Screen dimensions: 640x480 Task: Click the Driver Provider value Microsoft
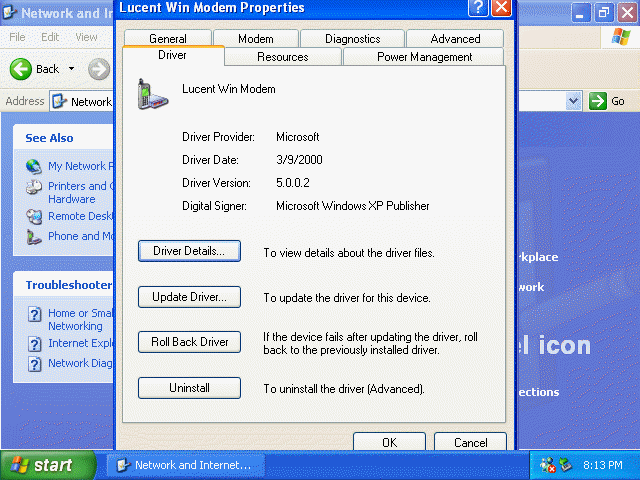[298, 137]
